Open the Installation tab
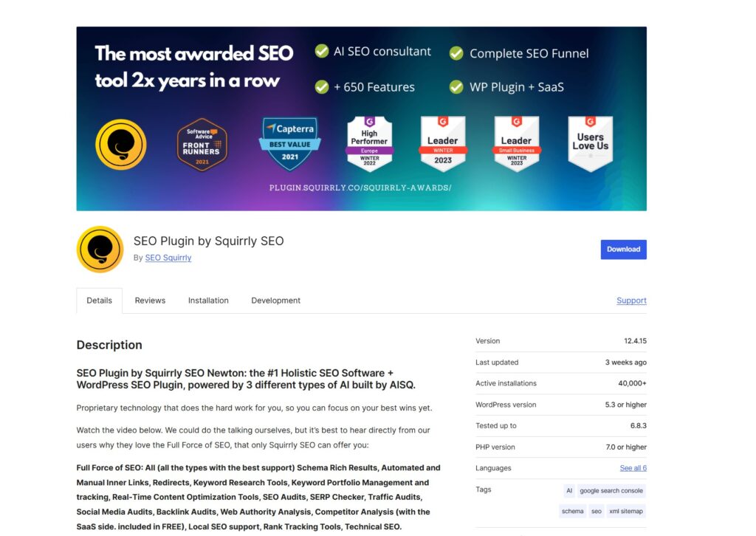The width and height of the screenshot is (756, 536). pyautogui.click(x=208, y=300)
